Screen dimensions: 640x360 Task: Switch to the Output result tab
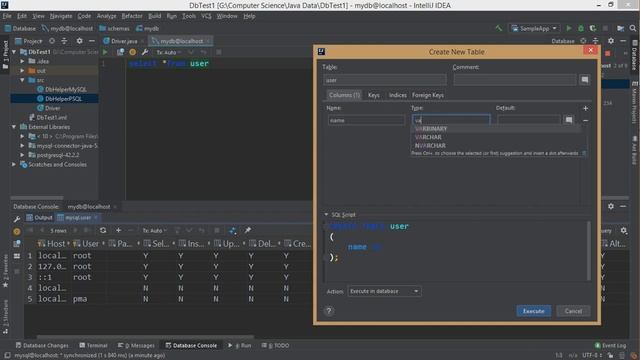point(40,218)
